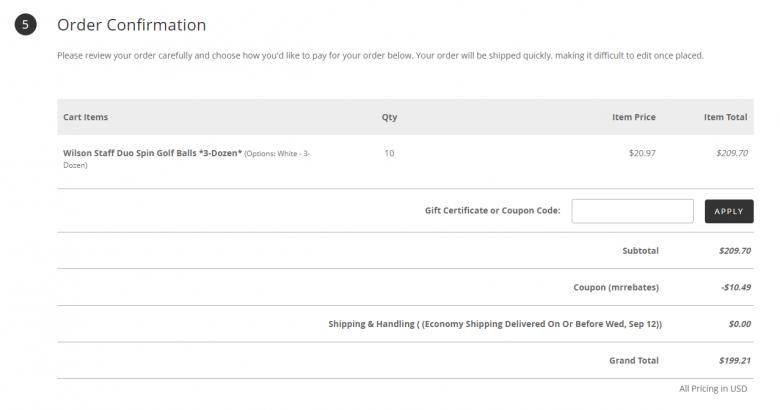Click the Order Confirmation heading

[132, 25]
